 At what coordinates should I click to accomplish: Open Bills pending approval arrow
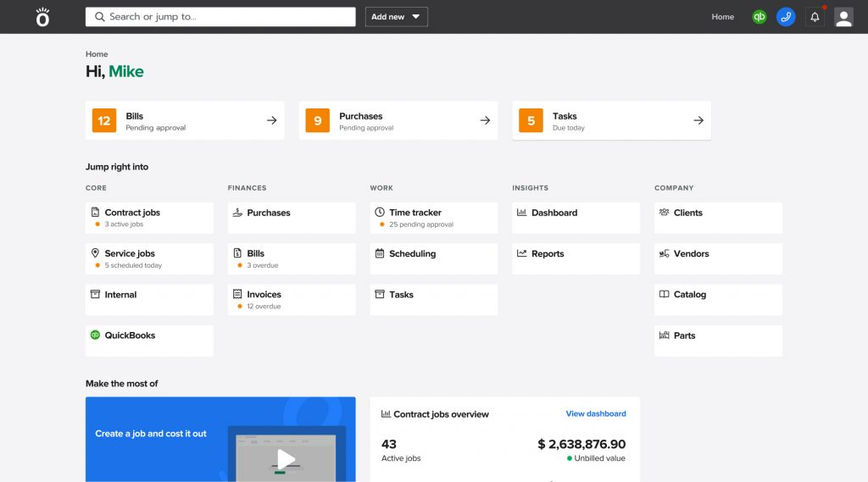pos(271,120)
